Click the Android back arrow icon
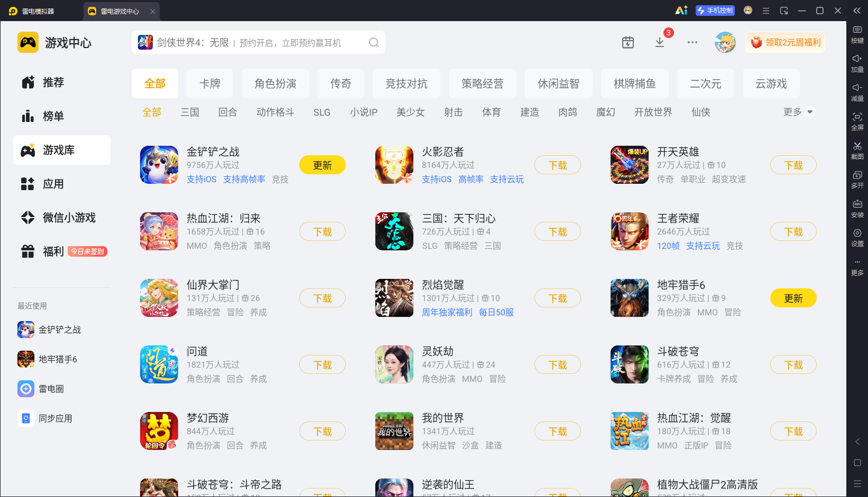868x497 pixels. click(x=857, y=442)
